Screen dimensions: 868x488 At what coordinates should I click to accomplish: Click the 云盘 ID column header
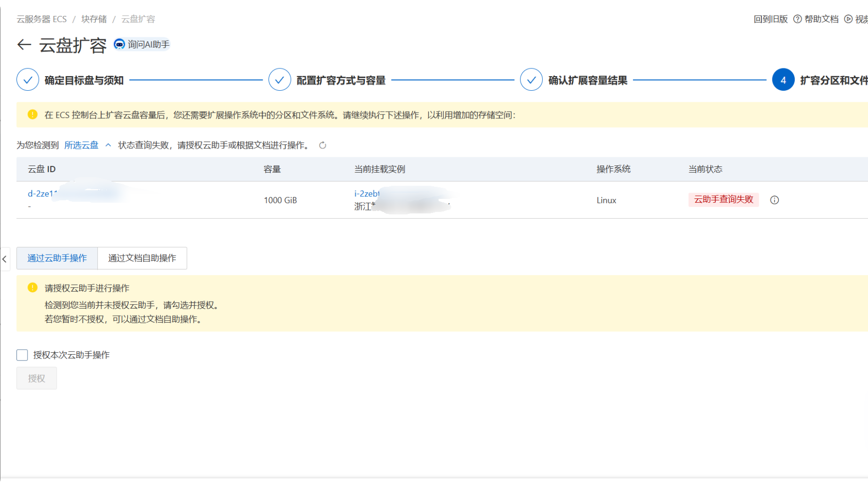(42, 169)
